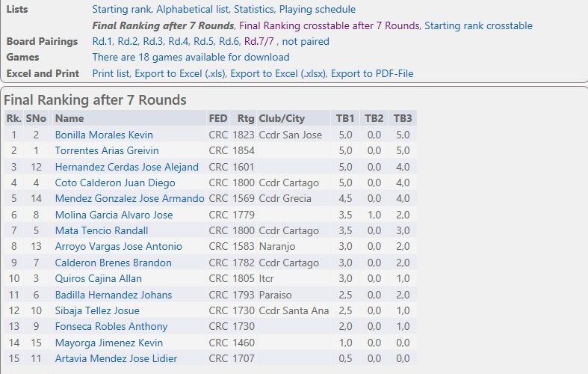
Task: Export ranking to Excel (.xlsx)
Action: (278, 73)
